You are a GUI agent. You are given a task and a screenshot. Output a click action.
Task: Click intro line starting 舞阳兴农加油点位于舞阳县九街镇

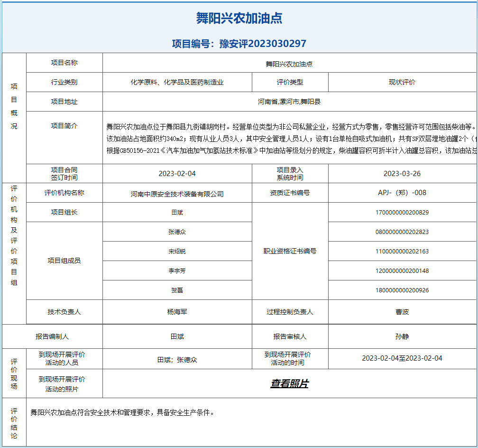click(291, 127)
